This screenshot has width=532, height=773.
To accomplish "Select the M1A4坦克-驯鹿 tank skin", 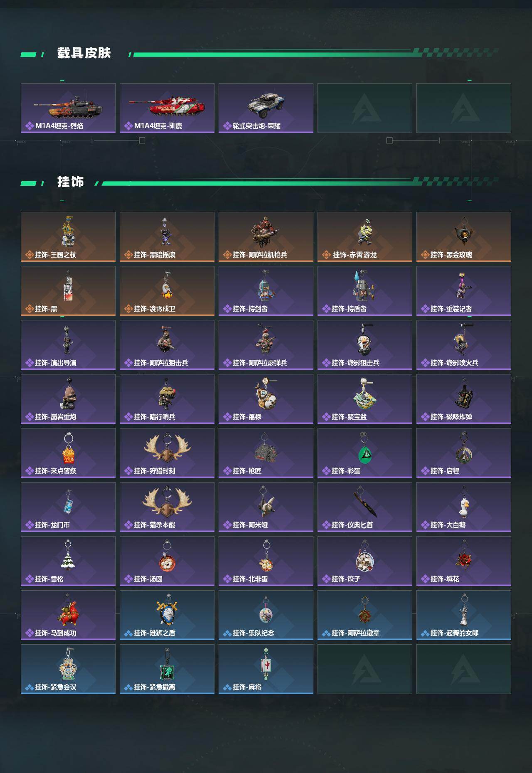I will click(167, 108).
